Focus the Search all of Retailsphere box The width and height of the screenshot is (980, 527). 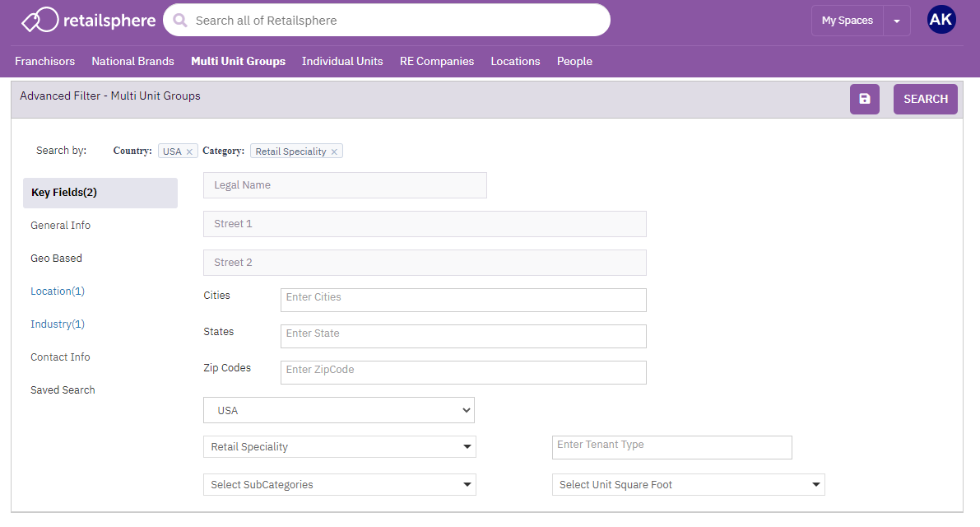pyautogui.click(x=387, y=21)
